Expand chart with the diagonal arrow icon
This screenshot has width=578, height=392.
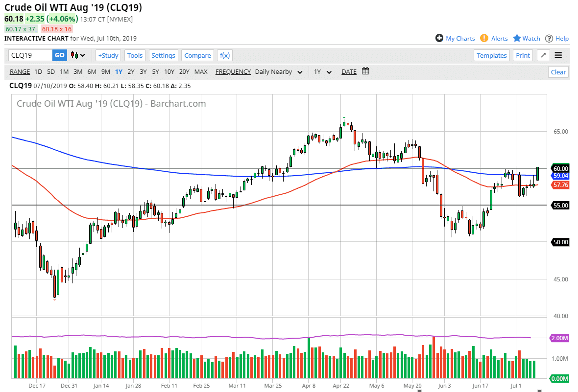[x=543, y=55]
